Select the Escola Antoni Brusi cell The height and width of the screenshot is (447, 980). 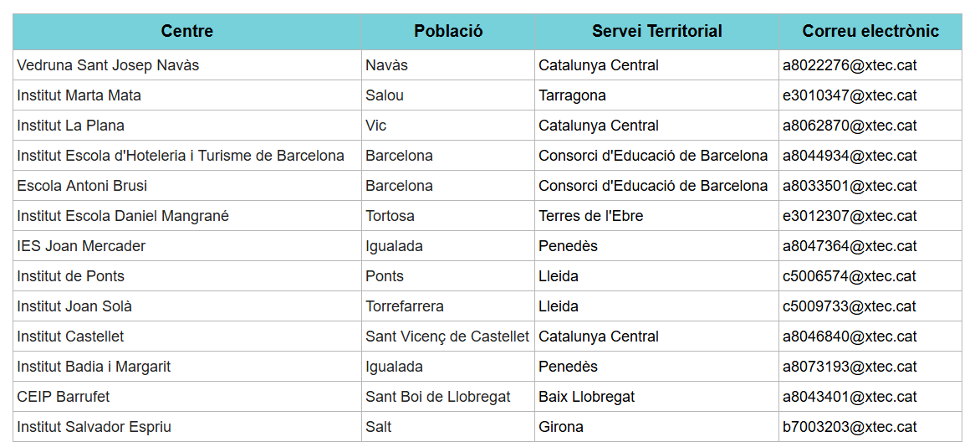click(82, 186)
